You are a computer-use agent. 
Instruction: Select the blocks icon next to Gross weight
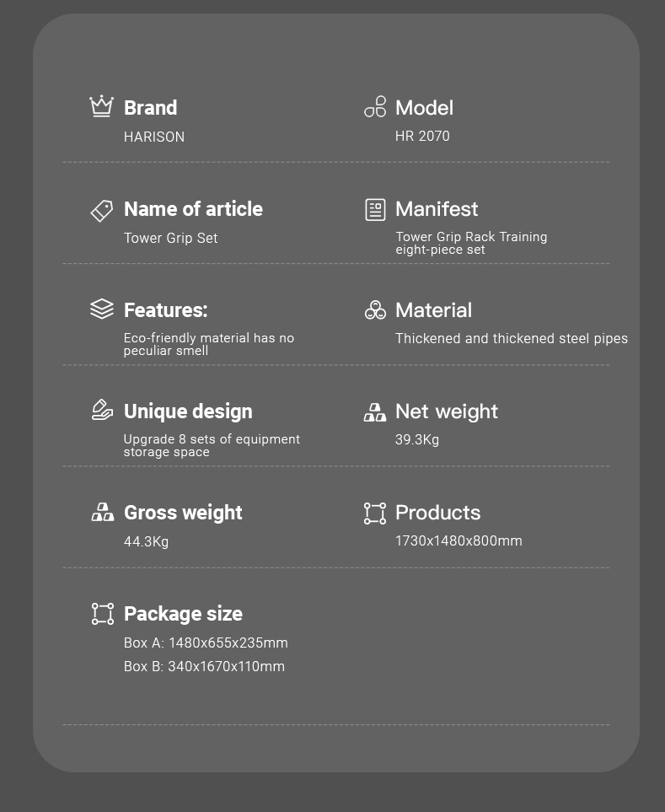click(103, 512)
